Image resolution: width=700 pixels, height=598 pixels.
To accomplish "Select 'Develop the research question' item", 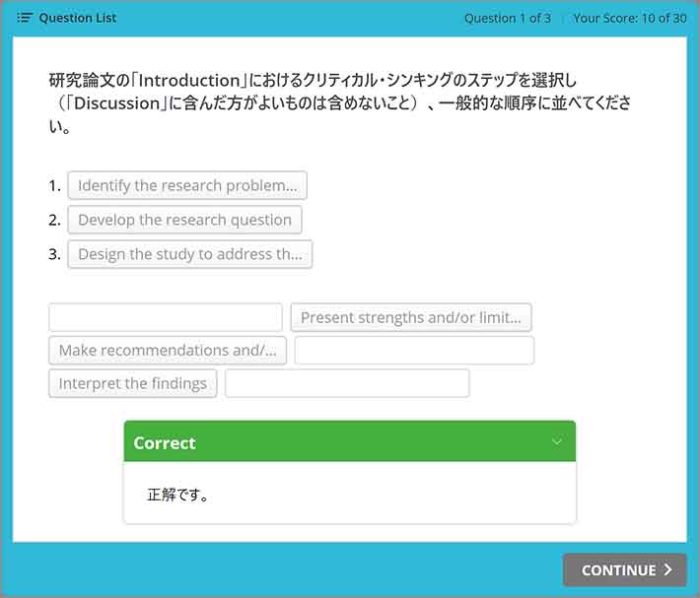I will point(184,220).
